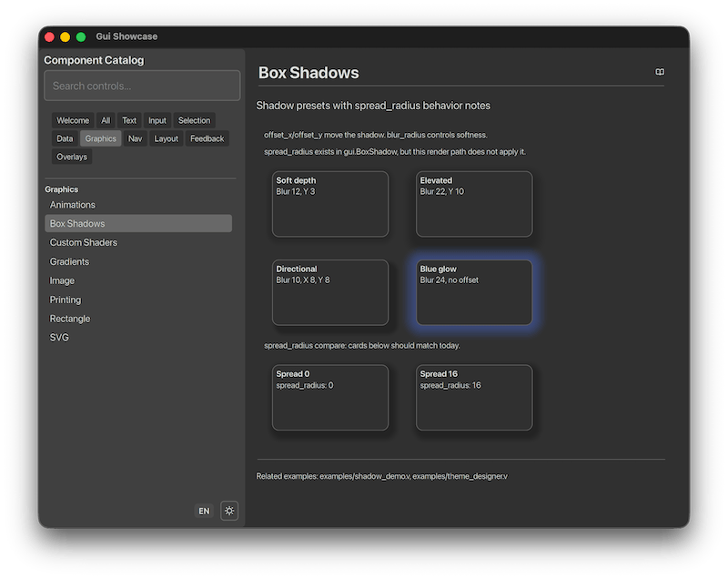Screen dimensions: 728x579
Task: Open Custom Shaders in the sidebar
Action: coord(138,242)
